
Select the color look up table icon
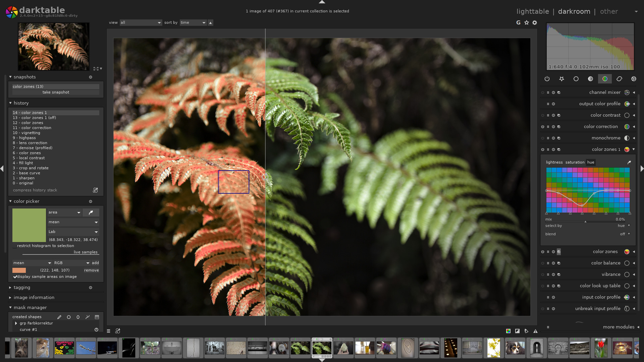point(626,286)
